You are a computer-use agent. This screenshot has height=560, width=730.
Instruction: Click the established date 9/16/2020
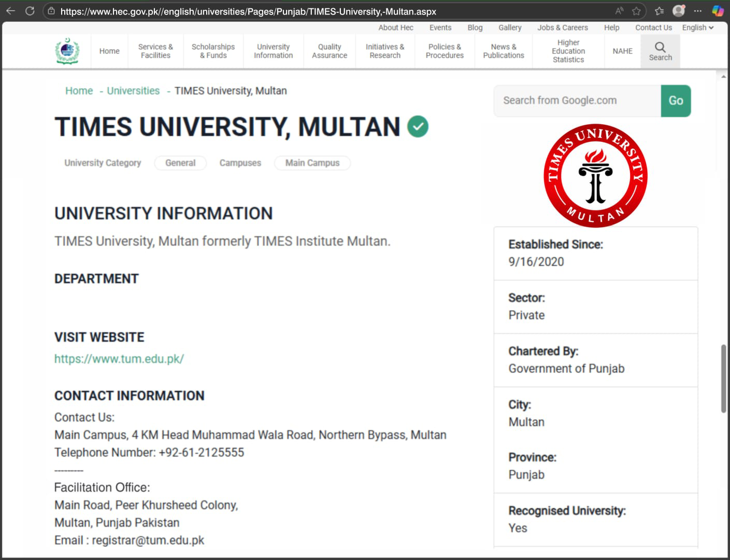[x=536, y=262]
